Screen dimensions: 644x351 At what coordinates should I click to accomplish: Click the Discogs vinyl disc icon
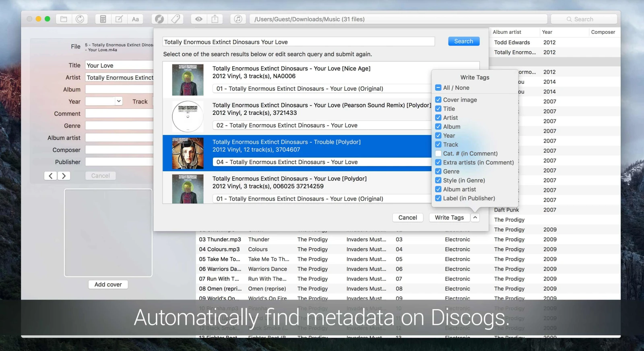pos(159,19)
